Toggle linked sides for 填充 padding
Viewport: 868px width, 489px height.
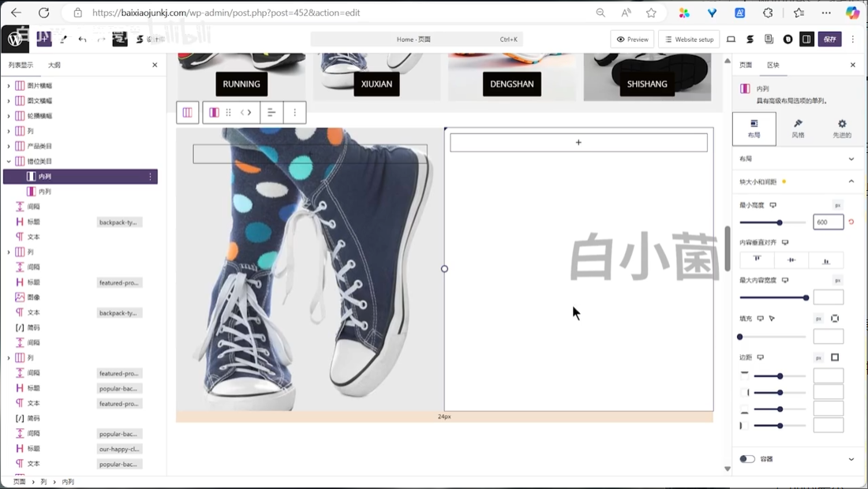pos(835,319)
